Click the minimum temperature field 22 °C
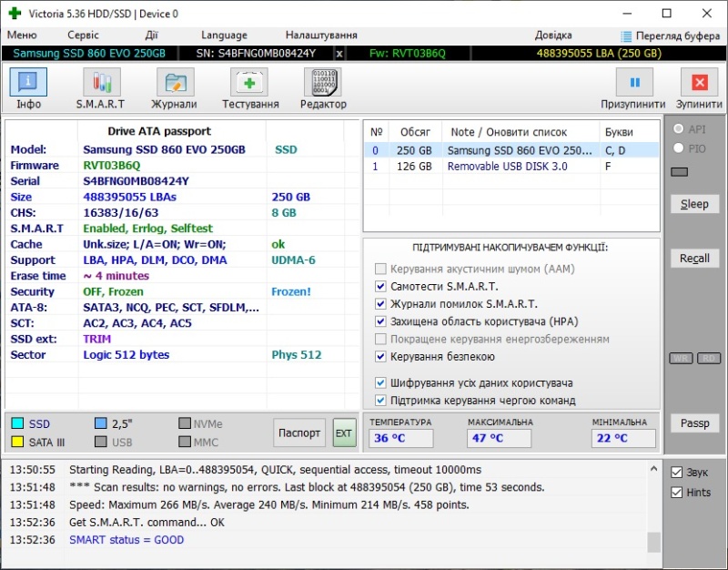Viewport: 728px width, 570px height. coord(623,438)
